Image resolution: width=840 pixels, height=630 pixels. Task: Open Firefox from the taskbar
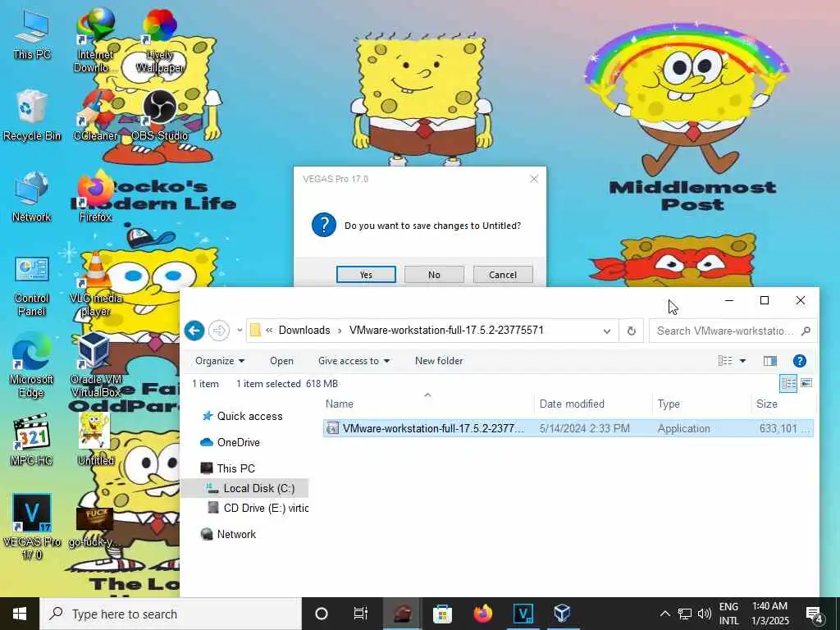click(x=482, y=614)
